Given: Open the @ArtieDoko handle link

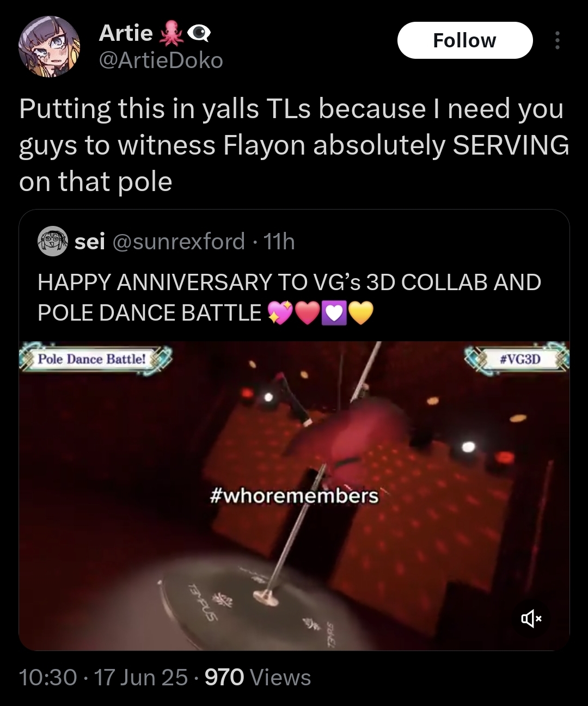Looking at the screenshot, I should [161, 60].
